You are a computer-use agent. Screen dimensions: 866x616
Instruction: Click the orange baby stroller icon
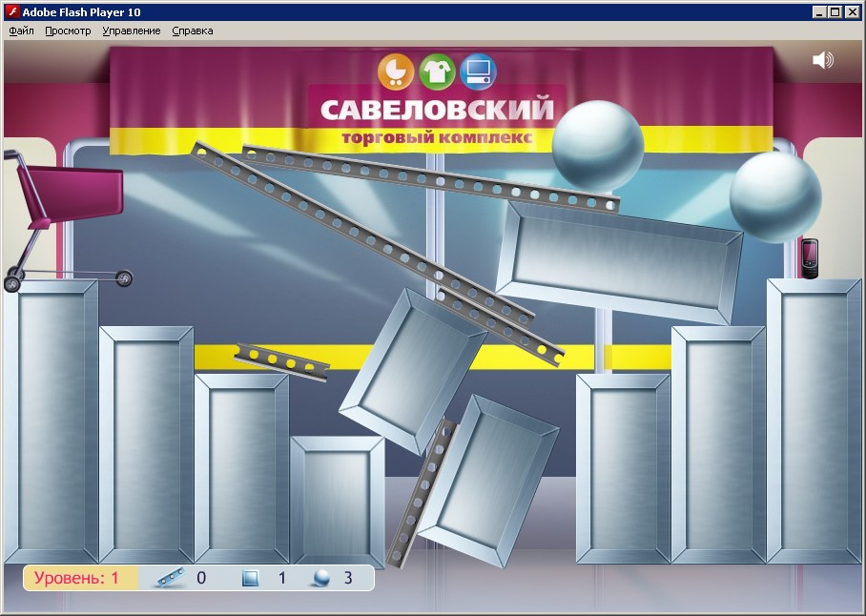click(396, 72)
